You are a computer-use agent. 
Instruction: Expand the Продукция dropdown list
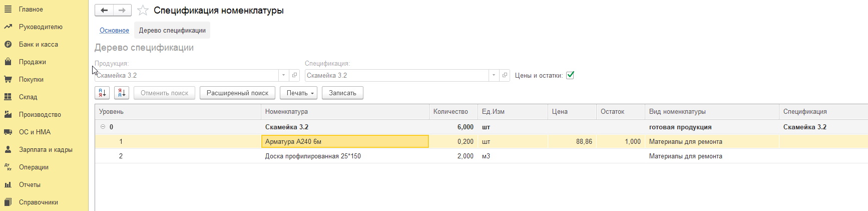click(x=284, y=75)
